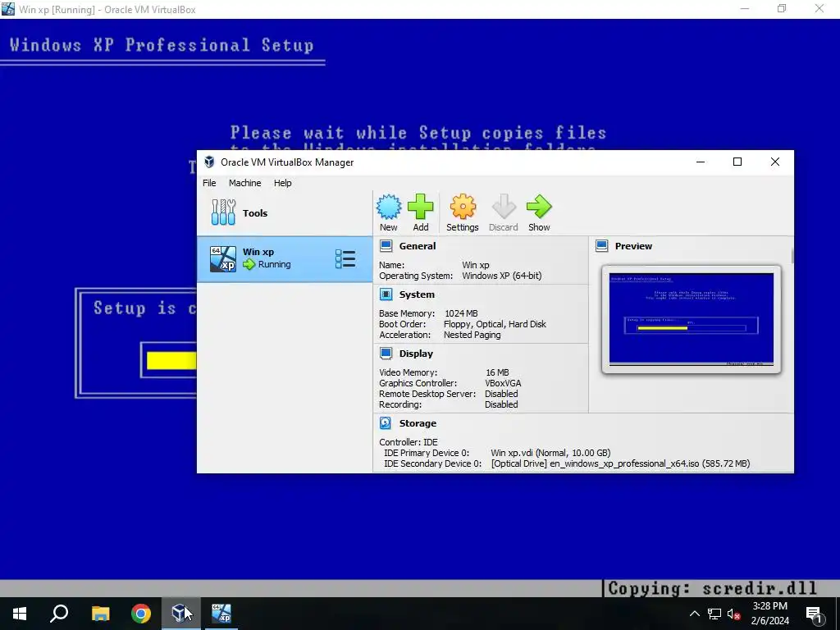
Task: Open the Help menu
Action: point(283,183)
